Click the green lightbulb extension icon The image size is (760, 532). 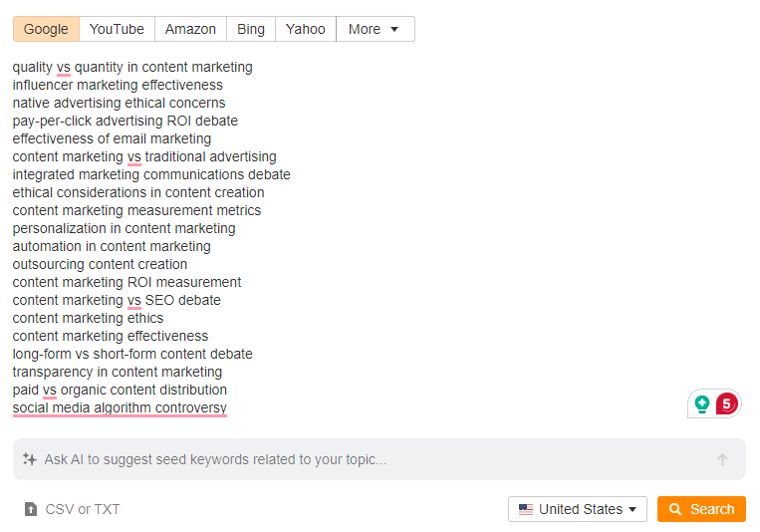(x=702, y=404)
